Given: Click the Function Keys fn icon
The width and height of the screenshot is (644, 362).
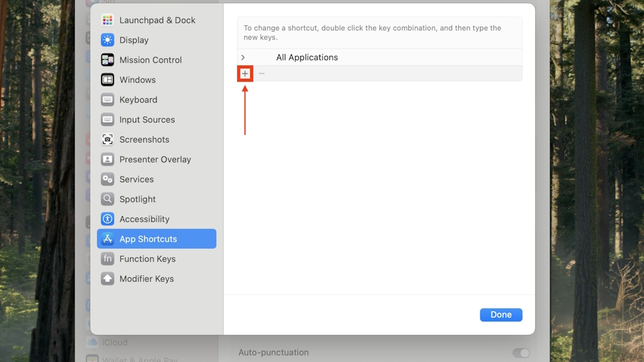Looking at the screenshot, I should tap(108, 259).
